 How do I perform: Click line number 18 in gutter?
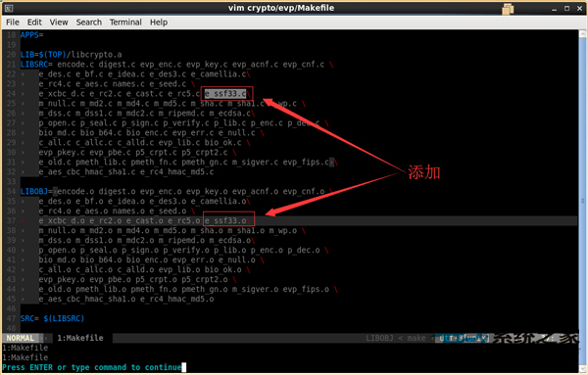[x=11, y=35]
